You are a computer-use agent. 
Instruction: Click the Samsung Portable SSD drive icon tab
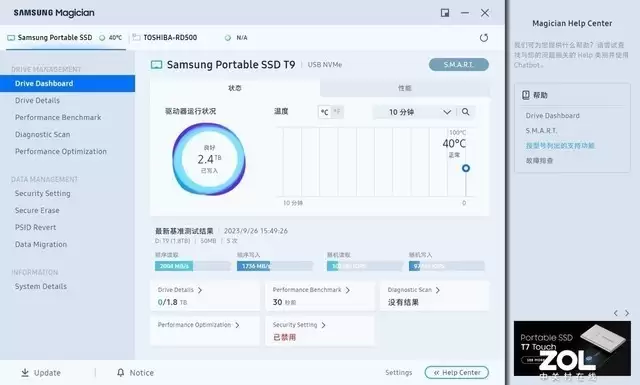(x=11, y=38)
